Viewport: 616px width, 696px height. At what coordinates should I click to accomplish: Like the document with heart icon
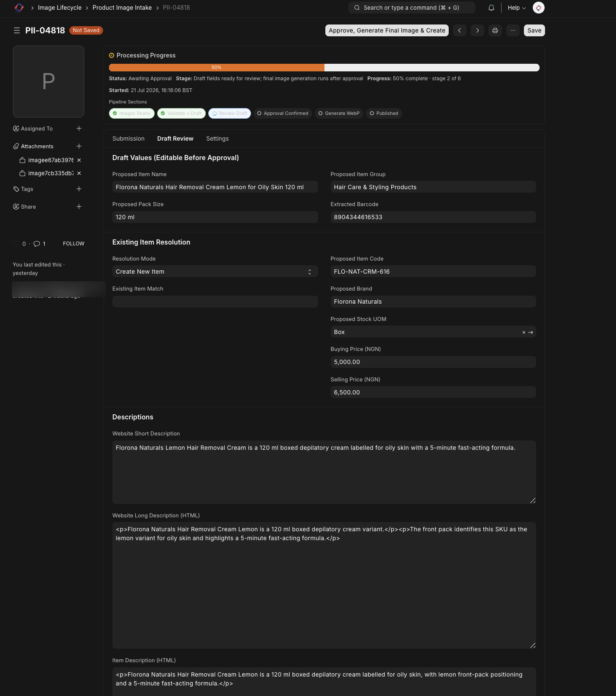pos(16,244)
